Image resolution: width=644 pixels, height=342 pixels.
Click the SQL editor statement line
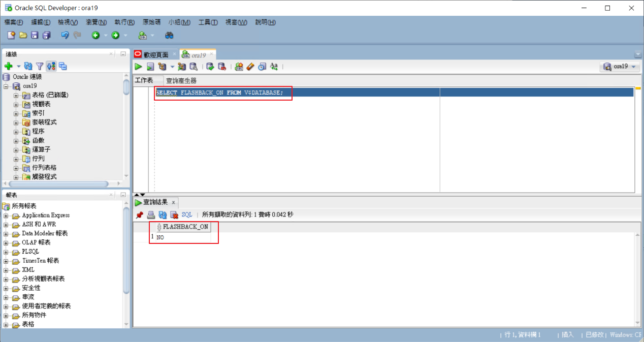[395, 92]
